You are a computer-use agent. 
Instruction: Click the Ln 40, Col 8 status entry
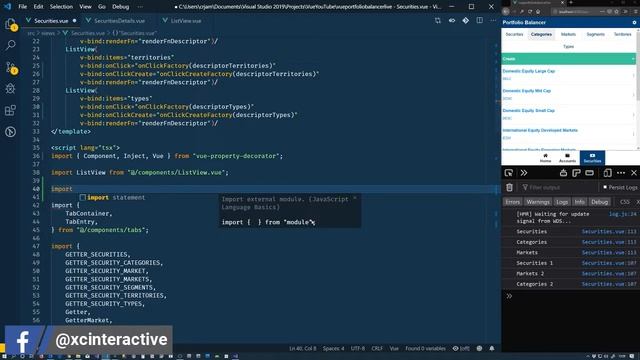[x=302, y=348]
